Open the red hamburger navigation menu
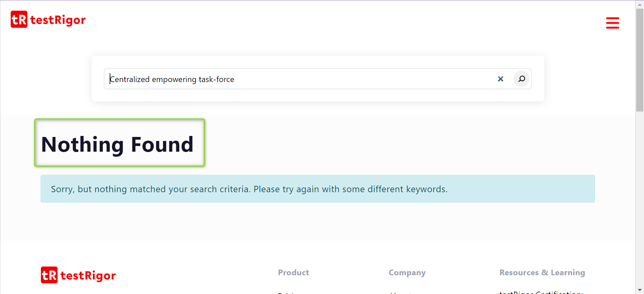 pos(612,23)
